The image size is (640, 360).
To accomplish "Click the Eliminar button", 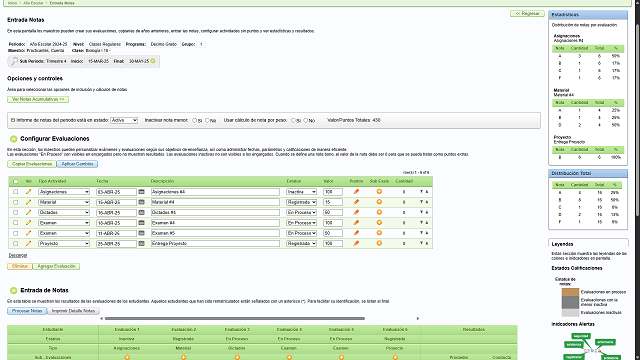I will tap(20, 266).
